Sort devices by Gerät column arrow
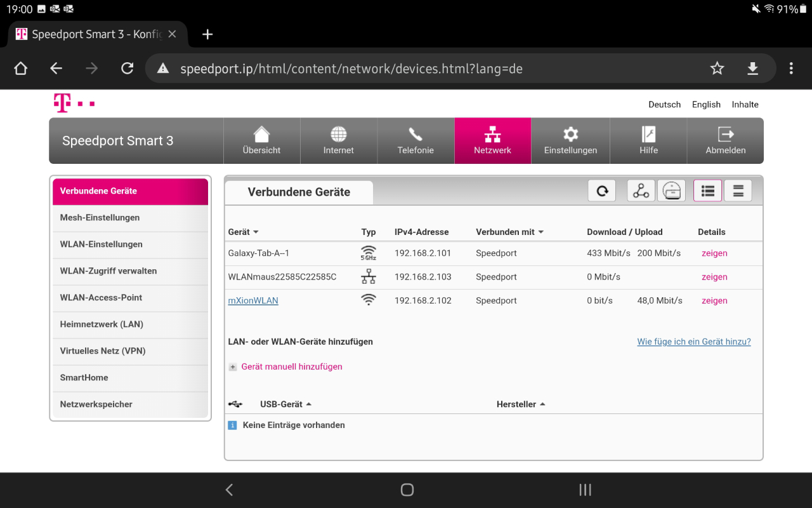Viewport: 812px width, 508px height. click(x=256, y=232)
